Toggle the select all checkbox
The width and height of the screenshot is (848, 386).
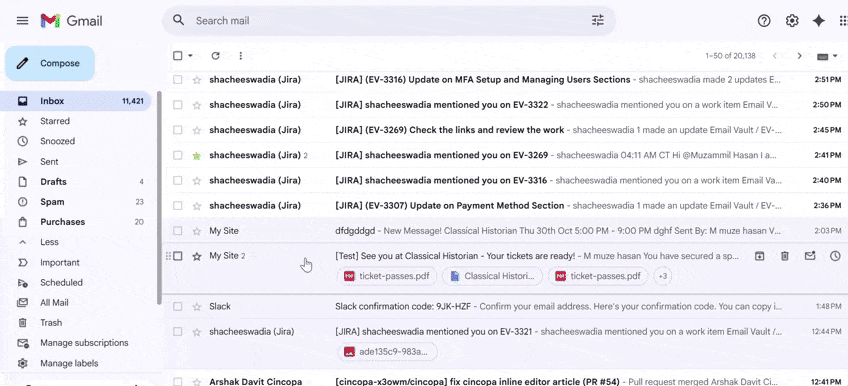[x=177, y=56]
